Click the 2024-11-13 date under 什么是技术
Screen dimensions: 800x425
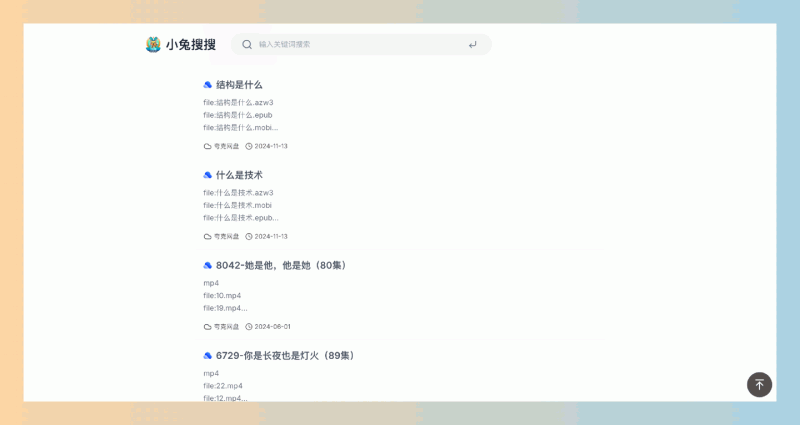pyautogui.click(x=271, y=237)
